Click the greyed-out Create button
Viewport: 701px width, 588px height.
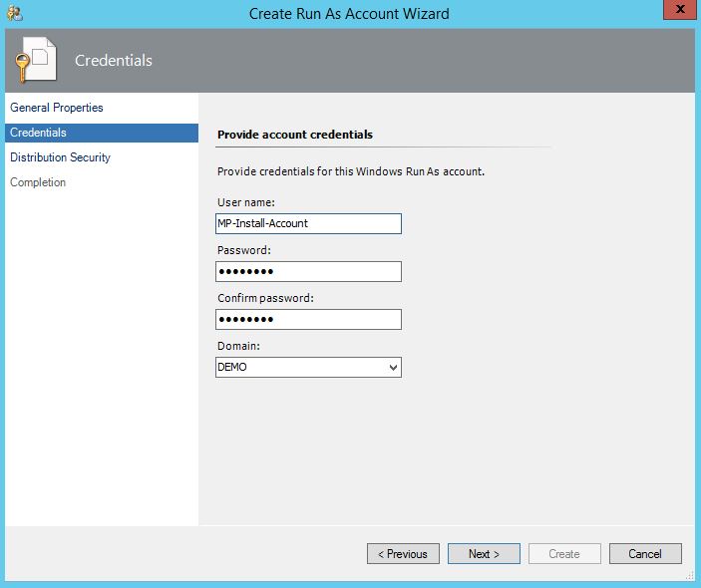click(564, 553)
